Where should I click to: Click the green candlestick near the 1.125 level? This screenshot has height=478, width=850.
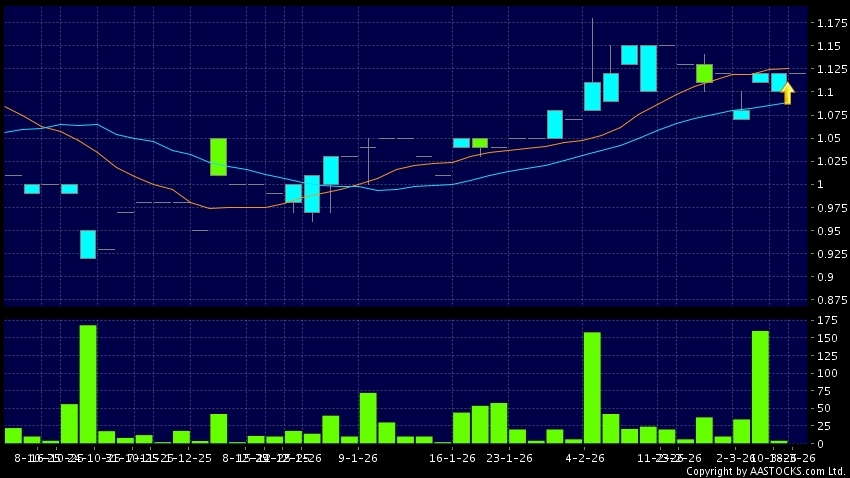point(704,73)
